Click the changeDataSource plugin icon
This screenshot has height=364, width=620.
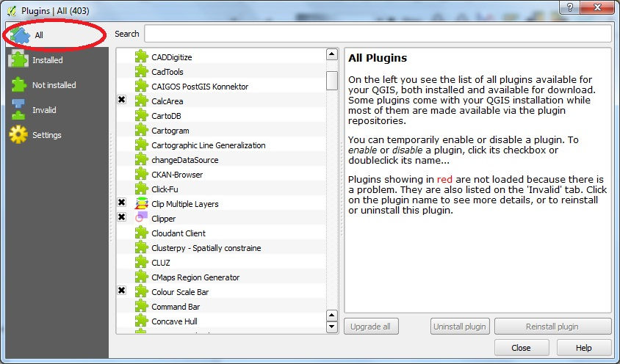point(141,159)
